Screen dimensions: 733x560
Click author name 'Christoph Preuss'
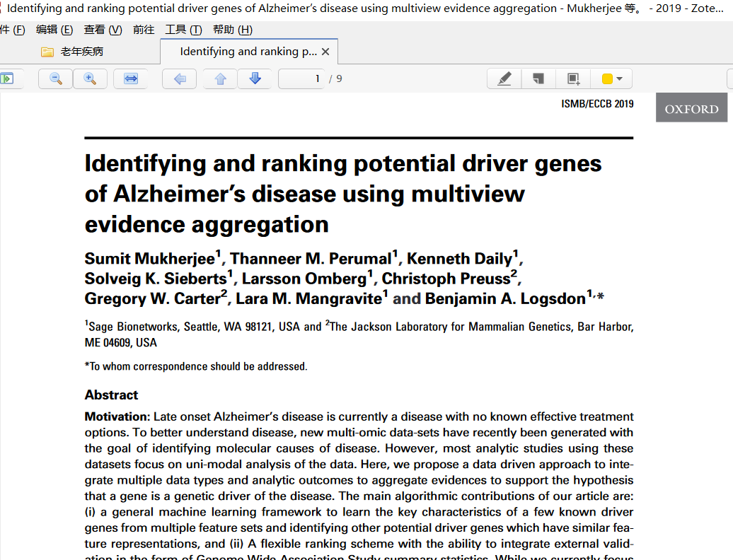(446, 279)
